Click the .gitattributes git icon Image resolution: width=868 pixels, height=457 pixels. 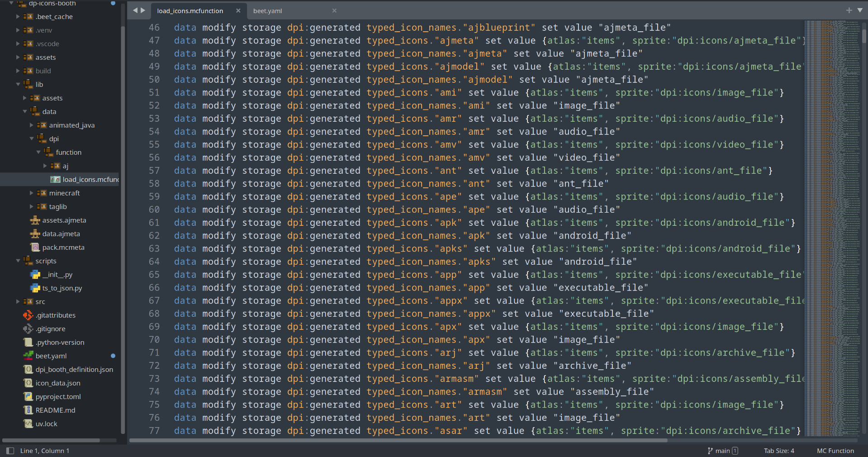(28, 315)
